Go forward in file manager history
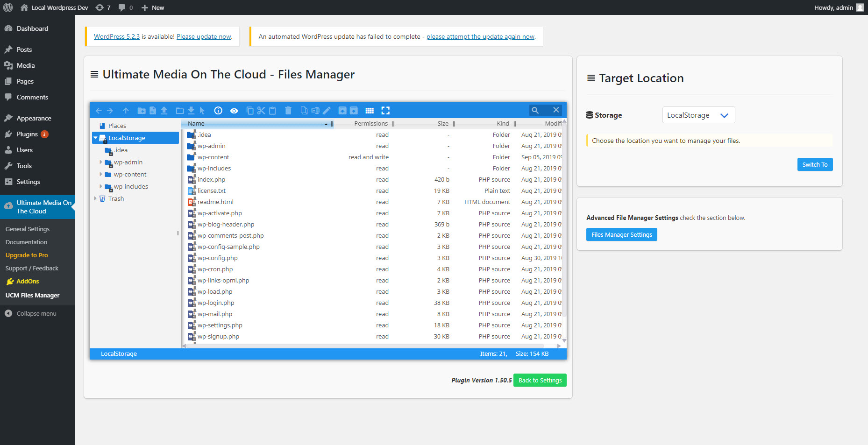Image resolution: width=868 pixels, height=445 pixels. pos(110,111)
